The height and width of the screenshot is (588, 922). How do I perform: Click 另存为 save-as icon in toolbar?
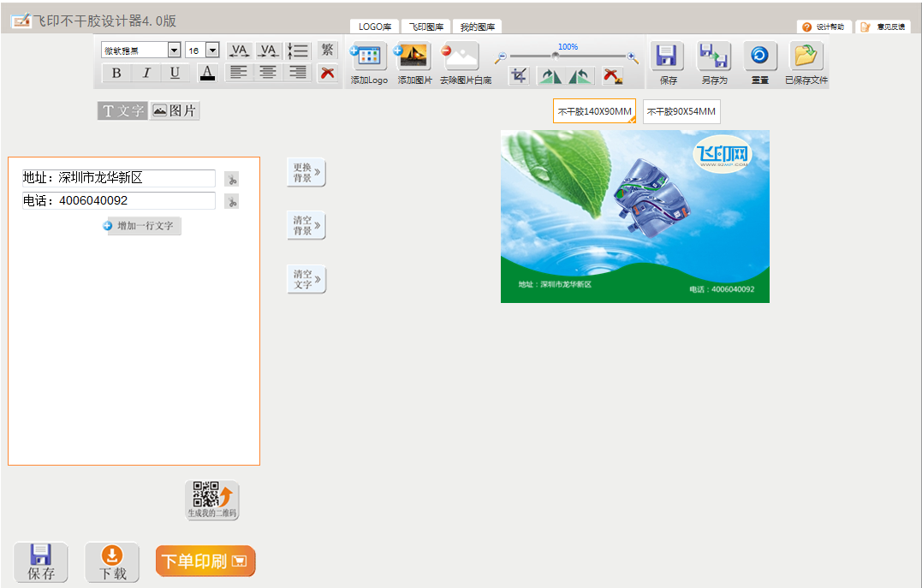point(713,56)
